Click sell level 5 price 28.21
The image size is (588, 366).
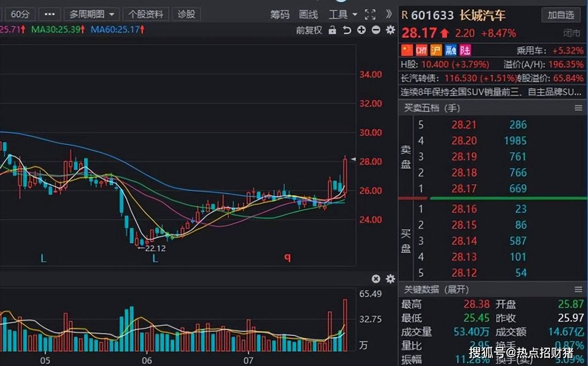coord(464,125)
